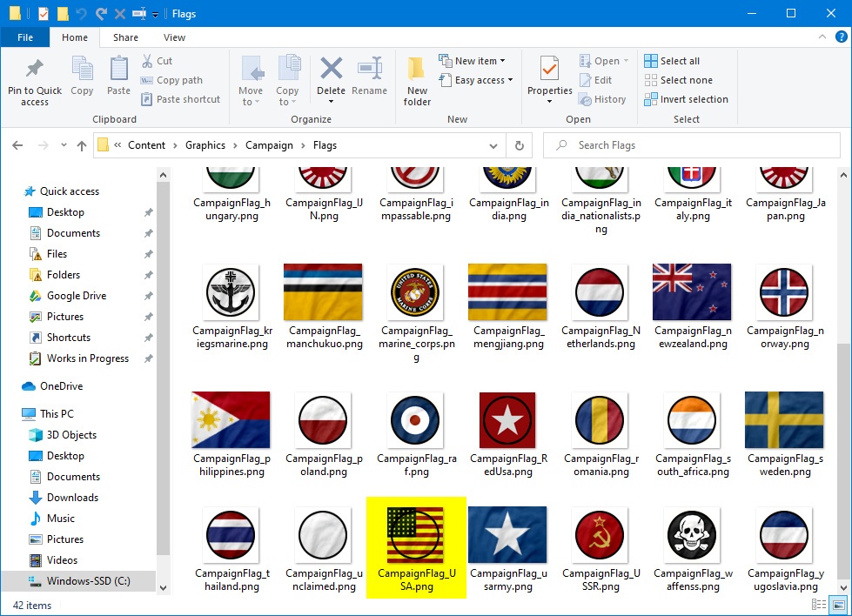
Task: Select CampaignFlag_sweden.png thumbnail
Action: 784,420
